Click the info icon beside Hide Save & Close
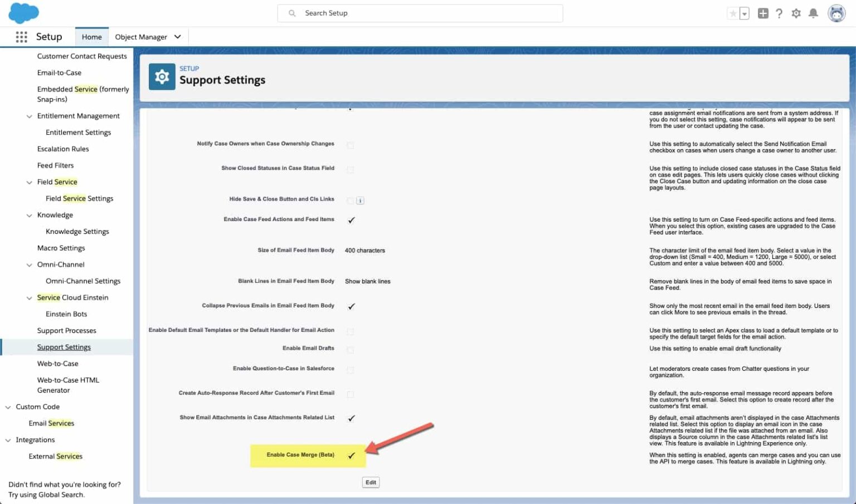This screenshot has width=856, height=504. pyautogui.click(x=359, y=200)
